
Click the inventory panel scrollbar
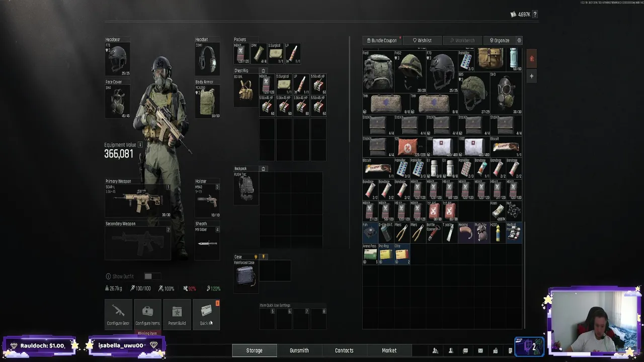click(x=349, y=89)
